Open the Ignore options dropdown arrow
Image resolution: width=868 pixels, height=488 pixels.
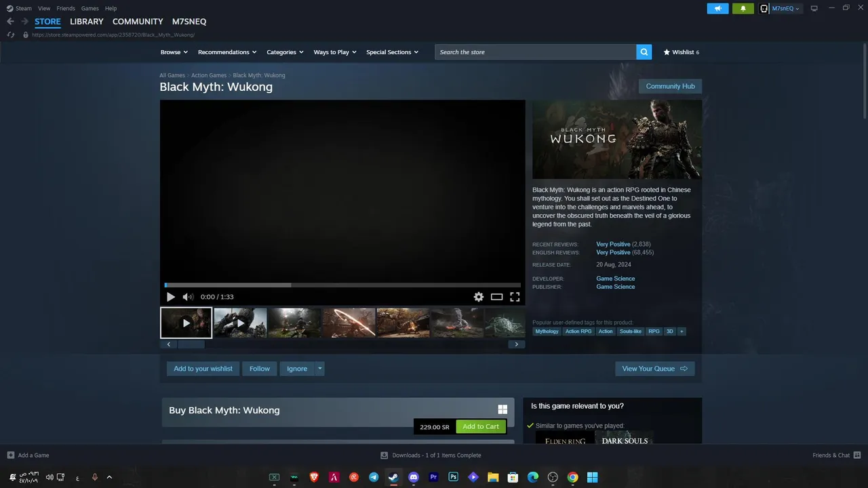point(320,369)
